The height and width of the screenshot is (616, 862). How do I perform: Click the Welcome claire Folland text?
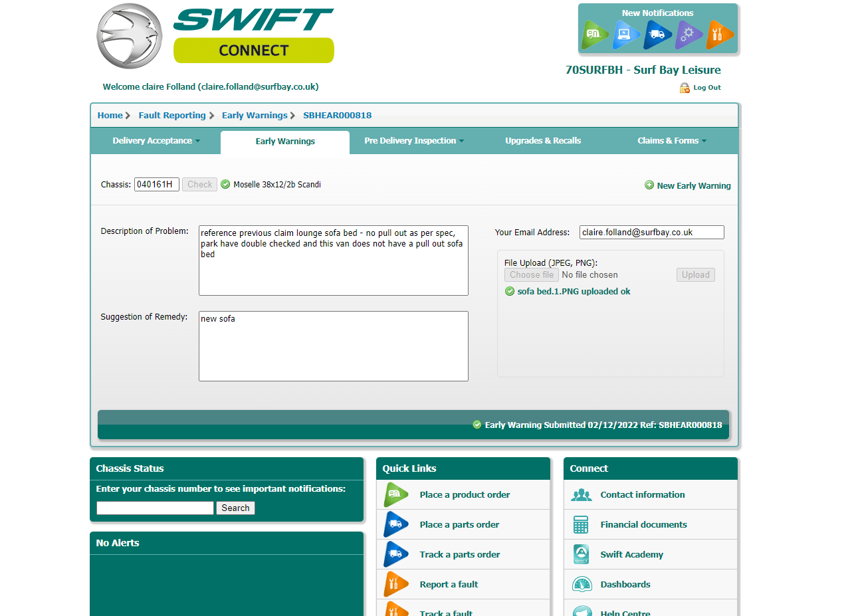coord(211,86)
